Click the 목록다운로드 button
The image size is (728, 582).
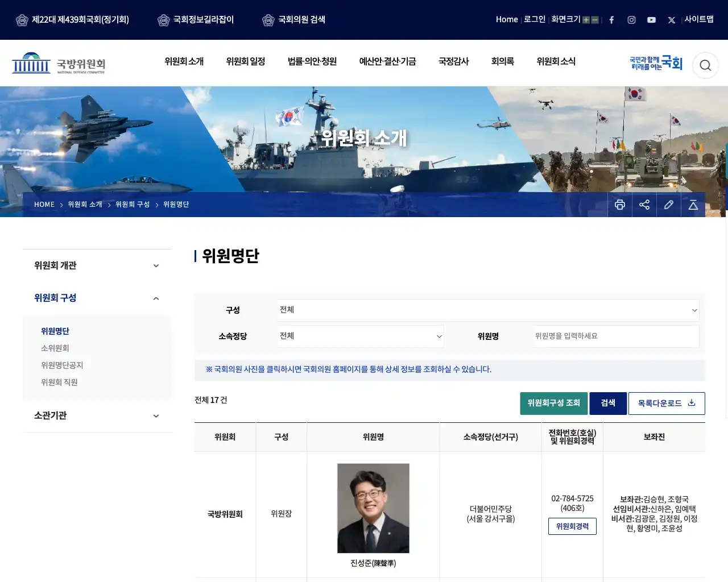pos(667,404)
